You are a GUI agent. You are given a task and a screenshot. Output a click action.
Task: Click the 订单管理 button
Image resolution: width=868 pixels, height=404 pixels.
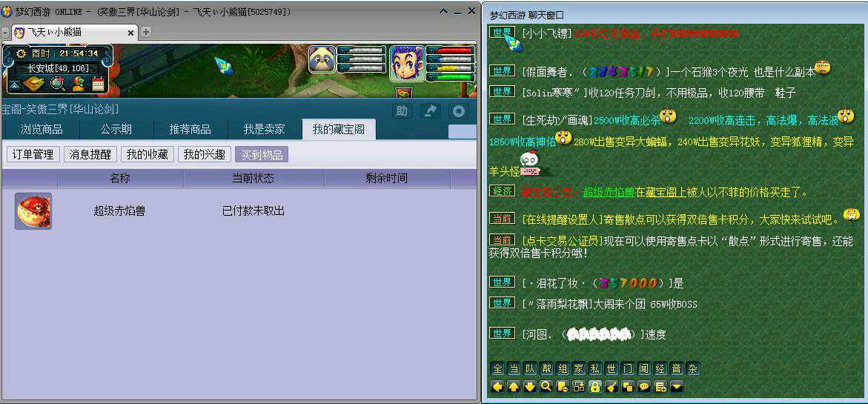coord(33,154)
